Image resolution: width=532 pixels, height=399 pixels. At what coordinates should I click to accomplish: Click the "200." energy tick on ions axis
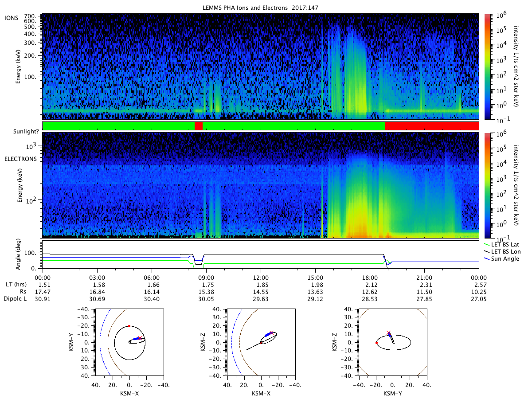tap(31, 56)
